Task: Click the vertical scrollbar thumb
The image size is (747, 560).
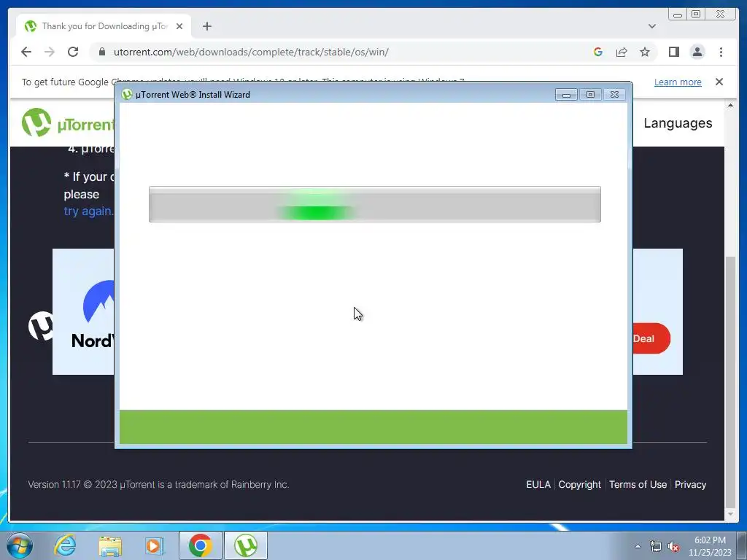Action: pos(730,382)
